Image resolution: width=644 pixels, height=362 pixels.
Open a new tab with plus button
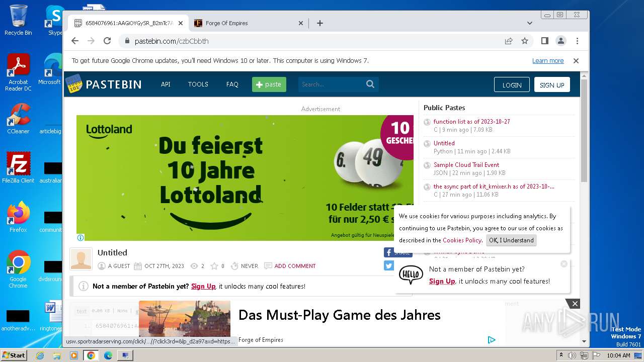(x=320, y=23)
